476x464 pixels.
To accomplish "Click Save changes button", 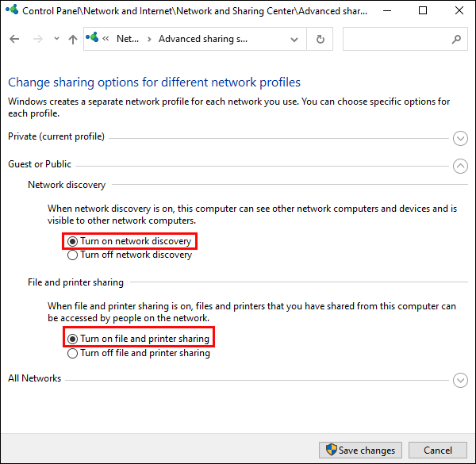I will click(360, 450).
